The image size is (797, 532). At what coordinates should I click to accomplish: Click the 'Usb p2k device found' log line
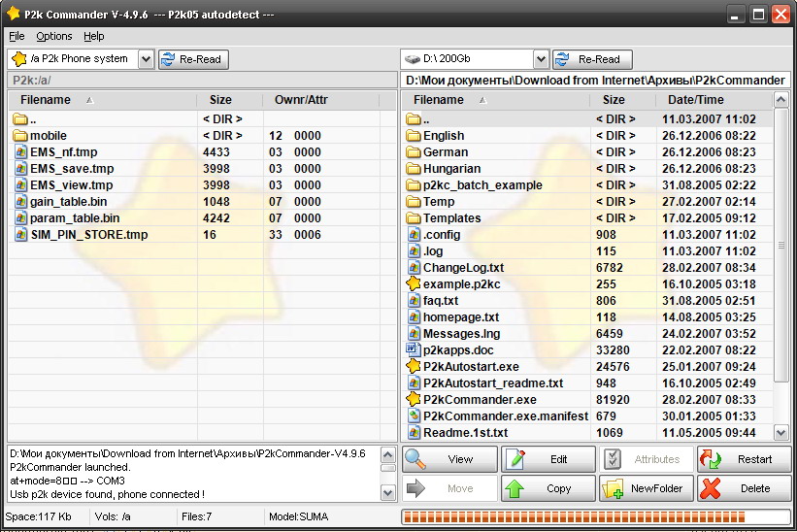(x=107, y=494)
